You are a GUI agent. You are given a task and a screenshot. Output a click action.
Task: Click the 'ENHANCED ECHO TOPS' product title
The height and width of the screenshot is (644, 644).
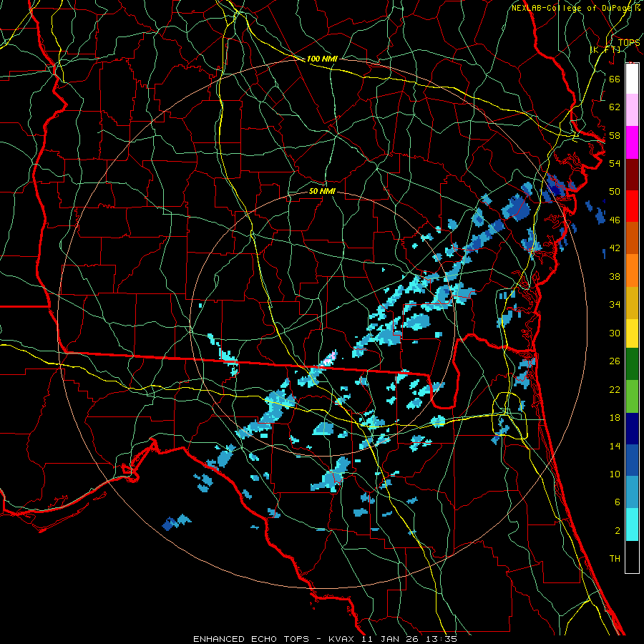point(251,639)
